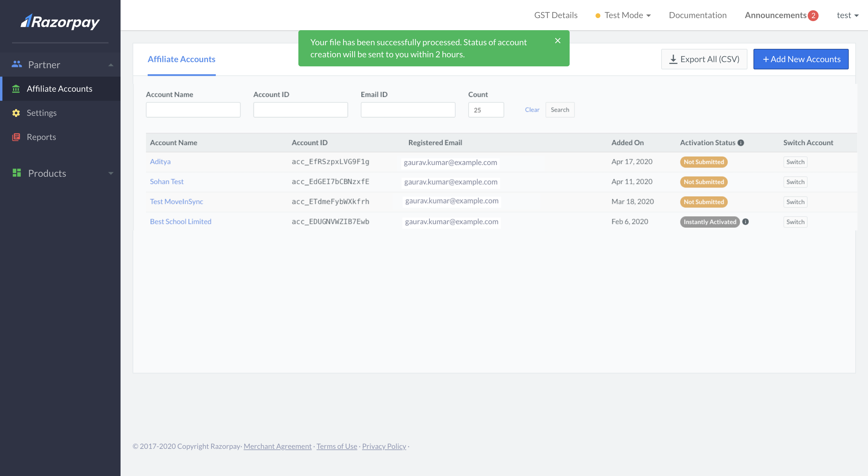
Task: Open the Test Mode dropdown
Action: click(623, 15)
